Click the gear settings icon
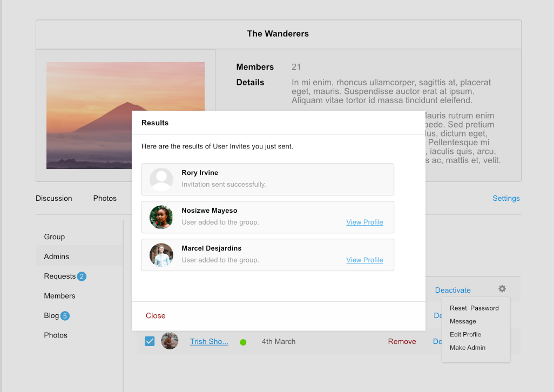The image size is (554, 392). click(502, 289)
